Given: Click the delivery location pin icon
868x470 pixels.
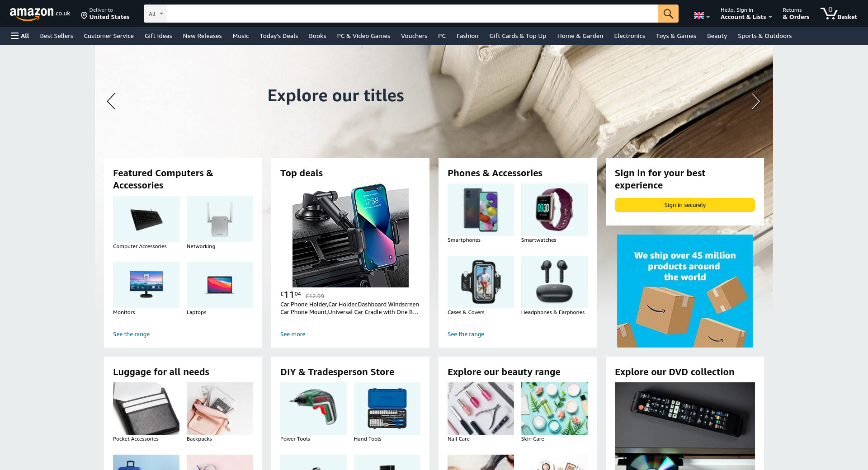Looking at the screenshot, I should (84, 16).
